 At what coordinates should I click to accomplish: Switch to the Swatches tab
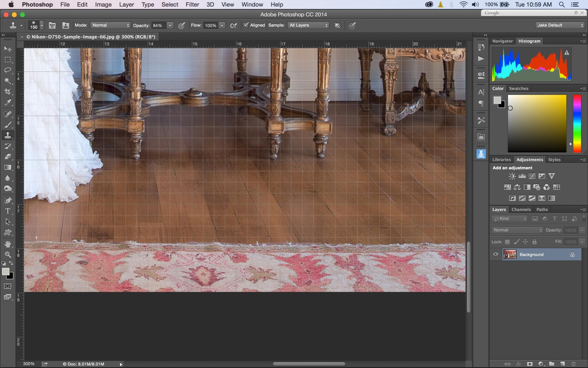(519, 88)
